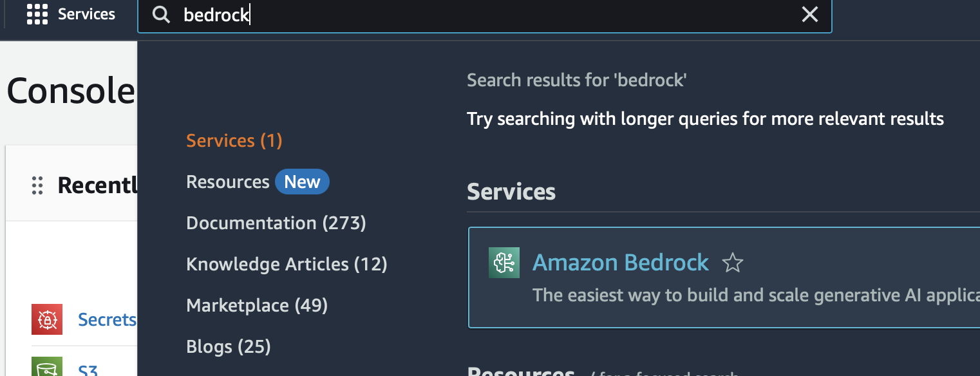Show Marketplace (49) results
Viewport: 980px width, 376px height.
tap(257, 305)
